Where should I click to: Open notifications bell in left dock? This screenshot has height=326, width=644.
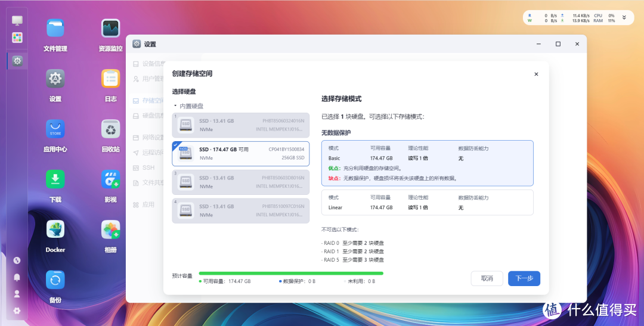(17, 277)
